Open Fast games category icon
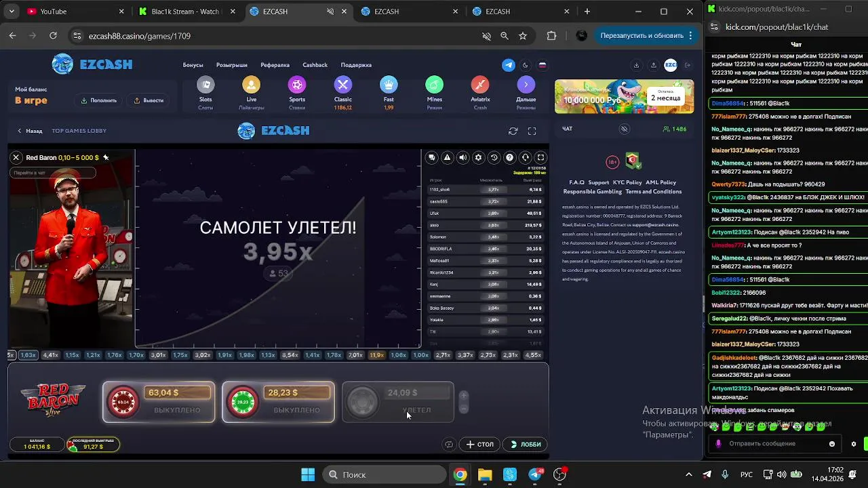The height and width of the screenshot is (488, 868). click(389, 85)
